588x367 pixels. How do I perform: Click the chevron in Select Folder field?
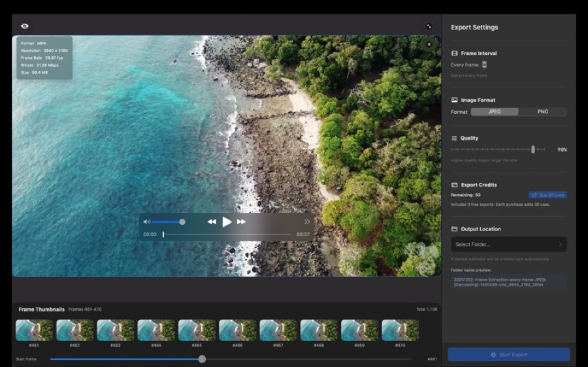(561, 244)
